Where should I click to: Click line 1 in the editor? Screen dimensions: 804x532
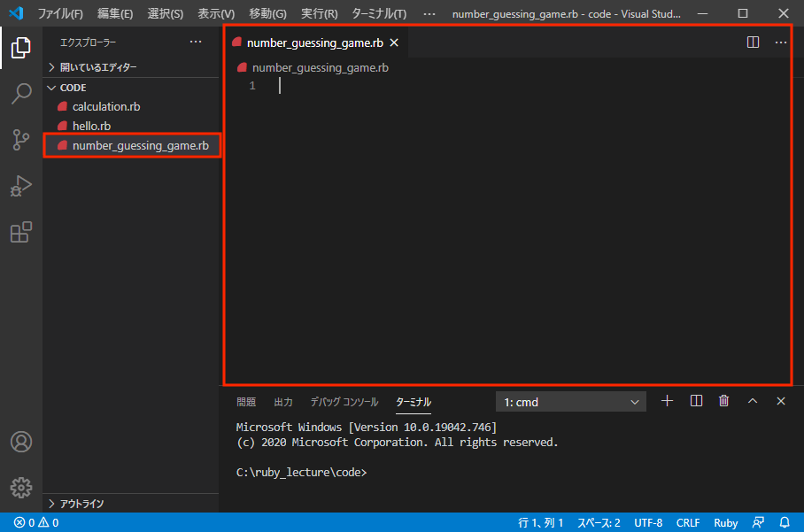[x=507, y=86]
